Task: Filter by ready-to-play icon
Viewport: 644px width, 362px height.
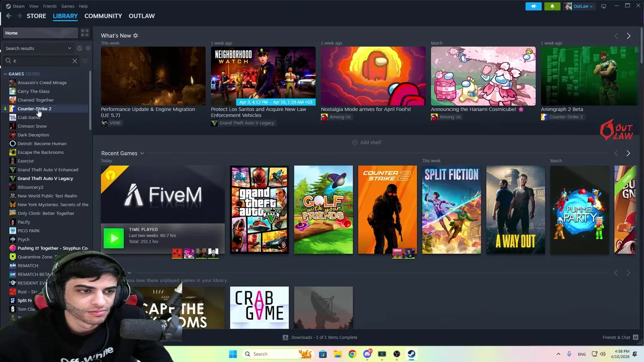Action: click(x=88, y=48)
